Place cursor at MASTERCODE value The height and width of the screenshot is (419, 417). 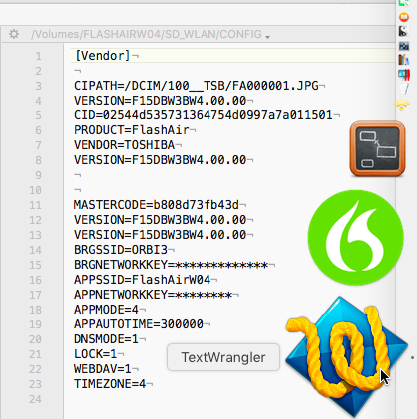point(196,205)
